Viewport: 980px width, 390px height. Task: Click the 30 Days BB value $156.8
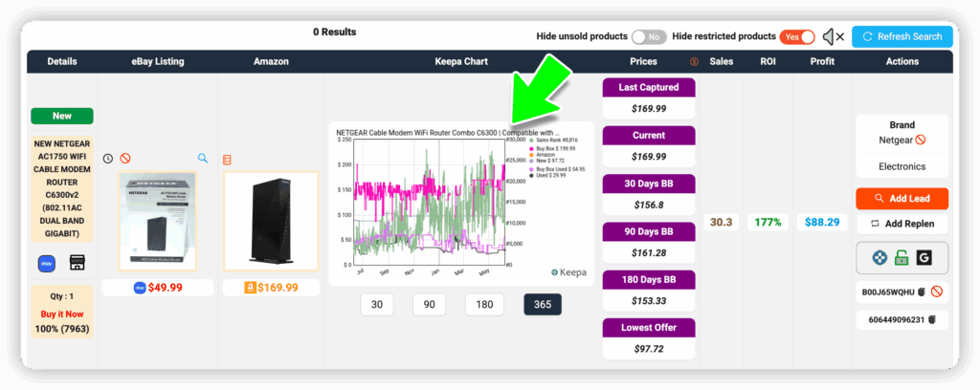pyautogui.click(x=649, y=205)
